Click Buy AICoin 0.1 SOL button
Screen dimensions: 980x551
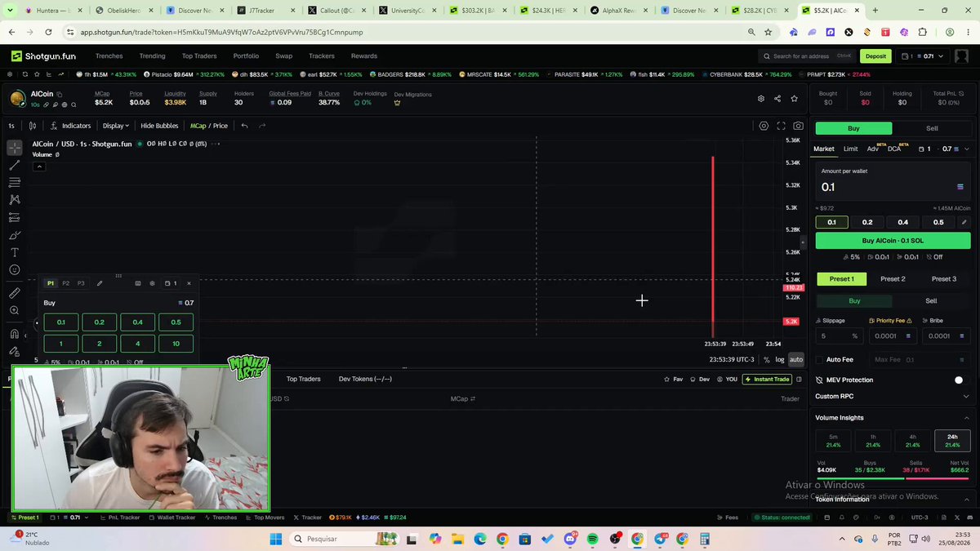(893, 241)
